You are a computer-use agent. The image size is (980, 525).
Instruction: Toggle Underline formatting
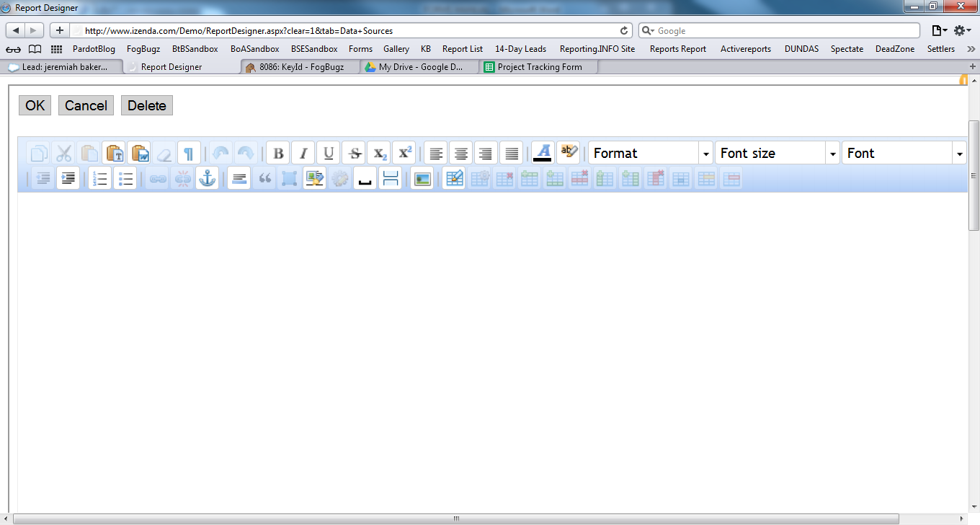pyautogui.click(x=329, y=153)
